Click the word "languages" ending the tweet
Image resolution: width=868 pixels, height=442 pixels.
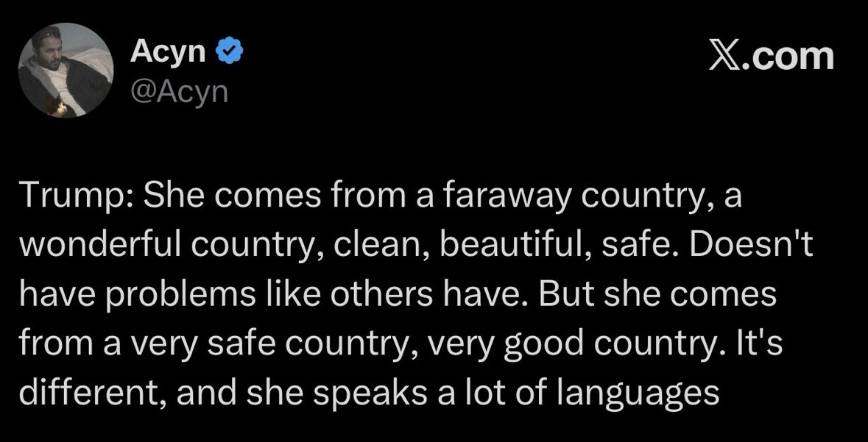point(637,393)
